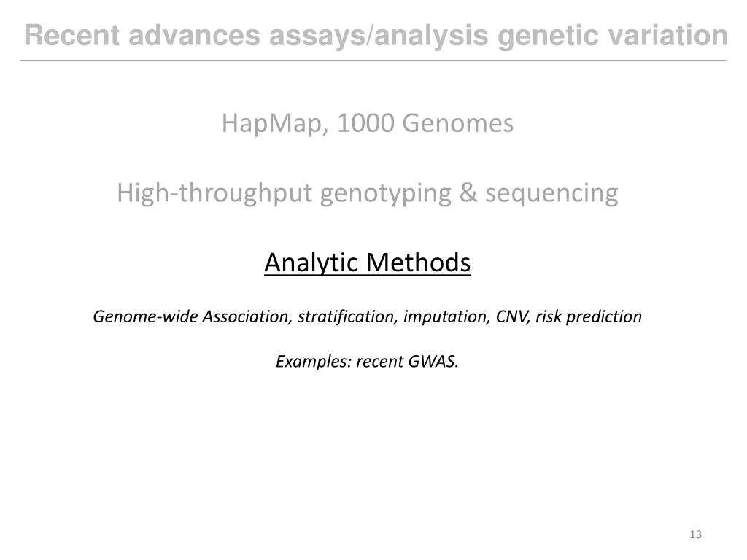Select the word genotyping
747x560 pixels.
(x=385, y=194)
